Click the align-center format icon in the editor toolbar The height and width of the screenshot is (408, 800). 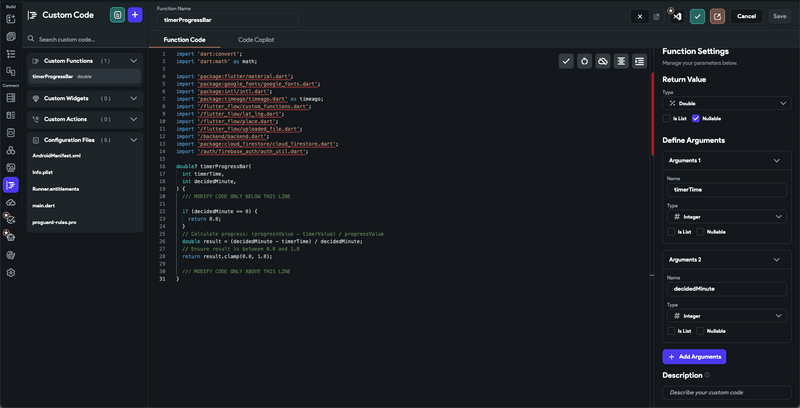(621, 61)
